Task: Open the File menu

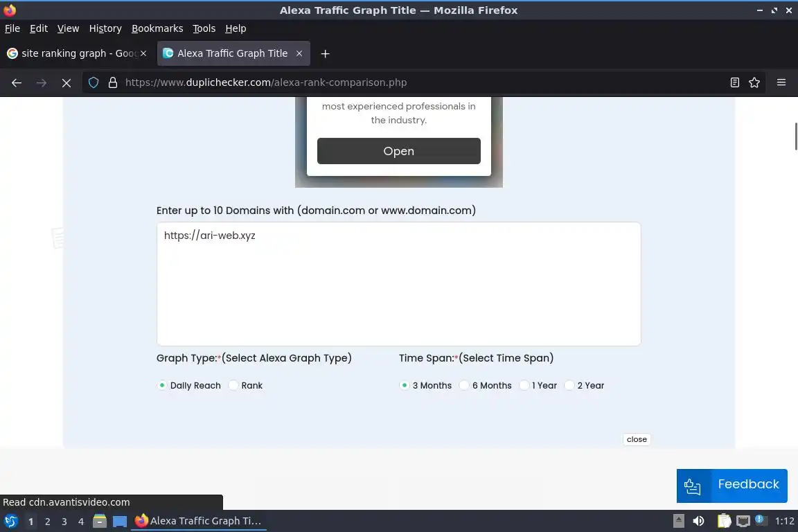Action: (12, 28)
